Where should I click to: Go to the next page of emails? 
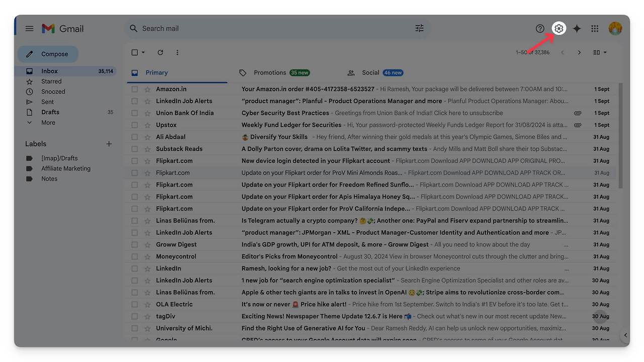(579, 52)
